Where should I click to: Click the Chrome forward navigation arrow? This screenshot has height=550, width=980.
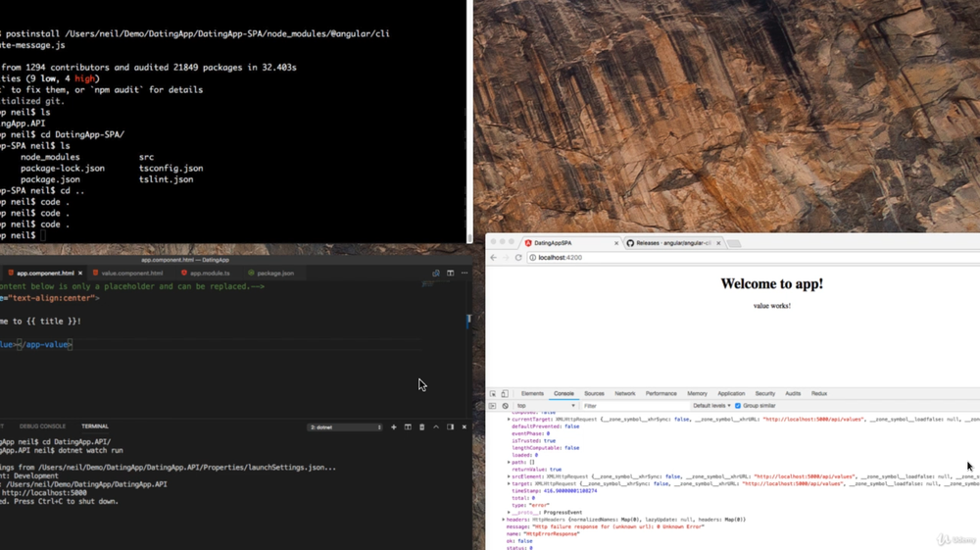pos(506,258)
